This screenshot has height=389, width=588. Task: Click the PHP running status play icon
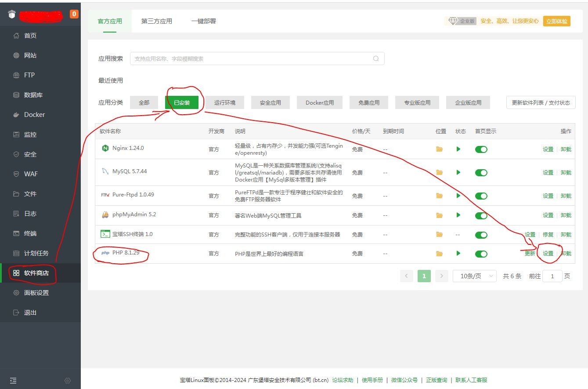tap(458, 253)
